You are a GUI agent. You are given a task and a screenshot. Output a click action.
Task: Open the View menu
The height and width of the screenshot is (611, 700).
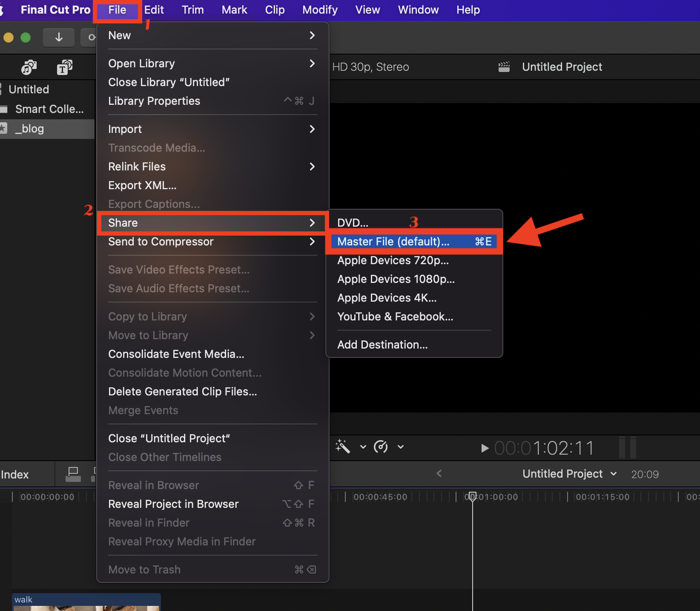(367, 10)
